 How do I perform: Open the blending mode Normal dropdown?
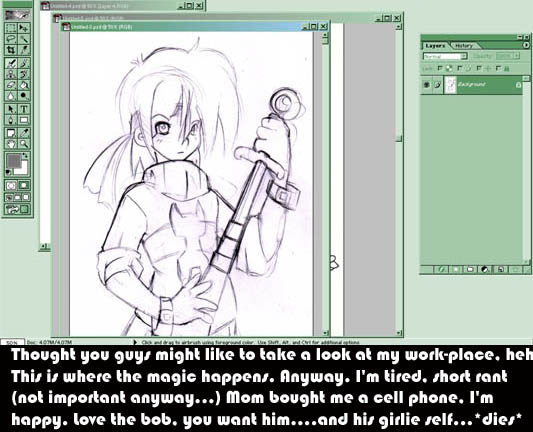[x=445, y=56]
